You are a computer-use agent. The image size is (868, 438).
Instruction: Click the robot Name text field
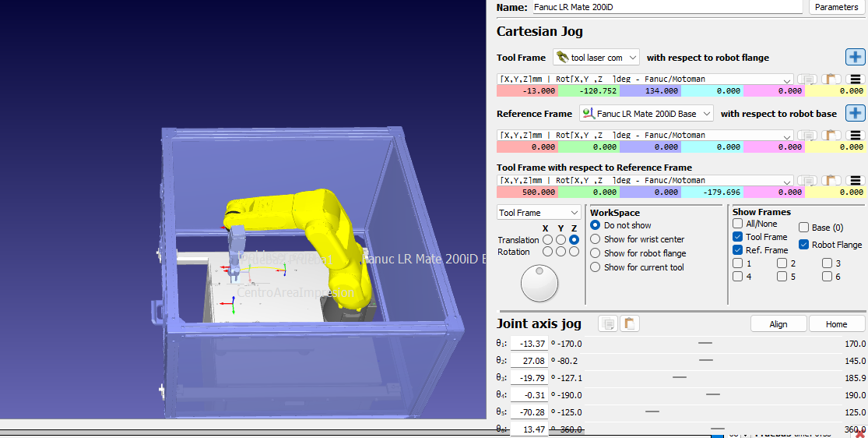[x=666, y=7]
